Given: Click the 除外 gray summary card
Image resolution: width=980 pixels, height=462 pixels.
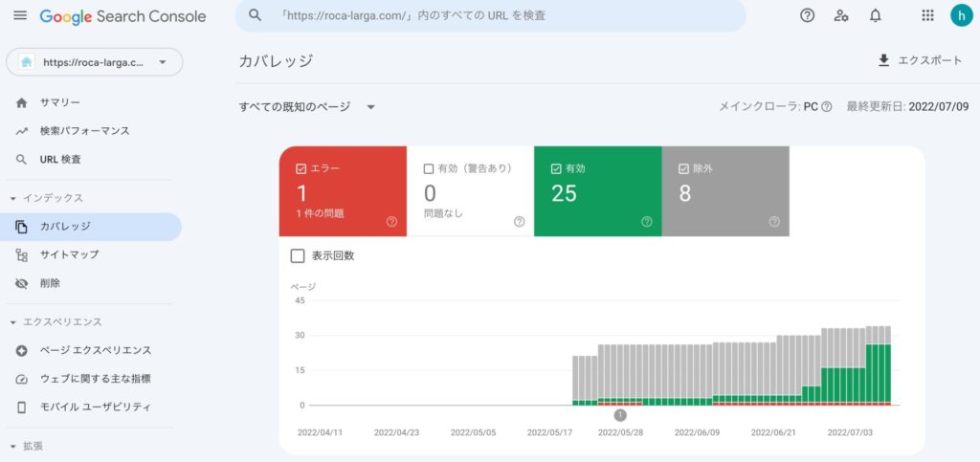Looking at the screenshot, I should 725,191.
